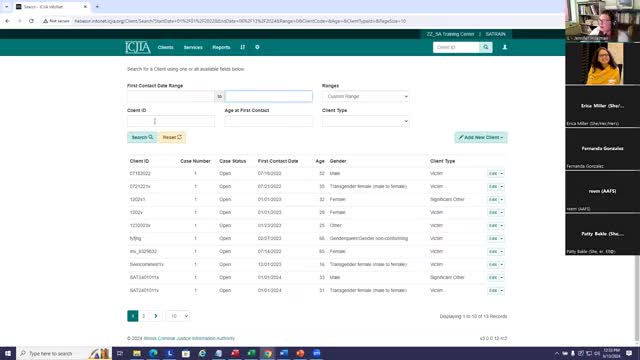640x360 pixels.
Task: Expand Edit arrow for the age 66 row
Action: [502, 238]
